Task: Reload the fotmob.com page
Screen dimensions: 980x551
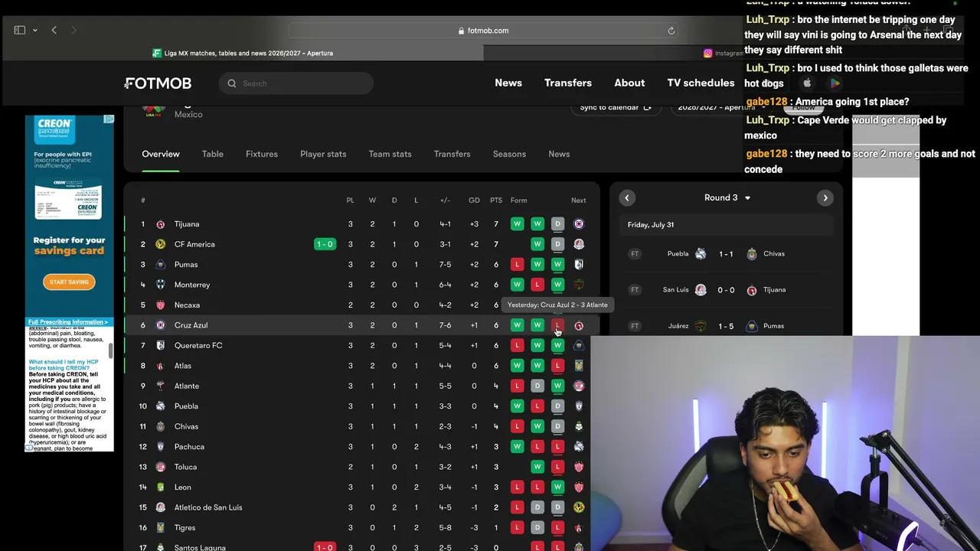Action: [x=671, y=31]
